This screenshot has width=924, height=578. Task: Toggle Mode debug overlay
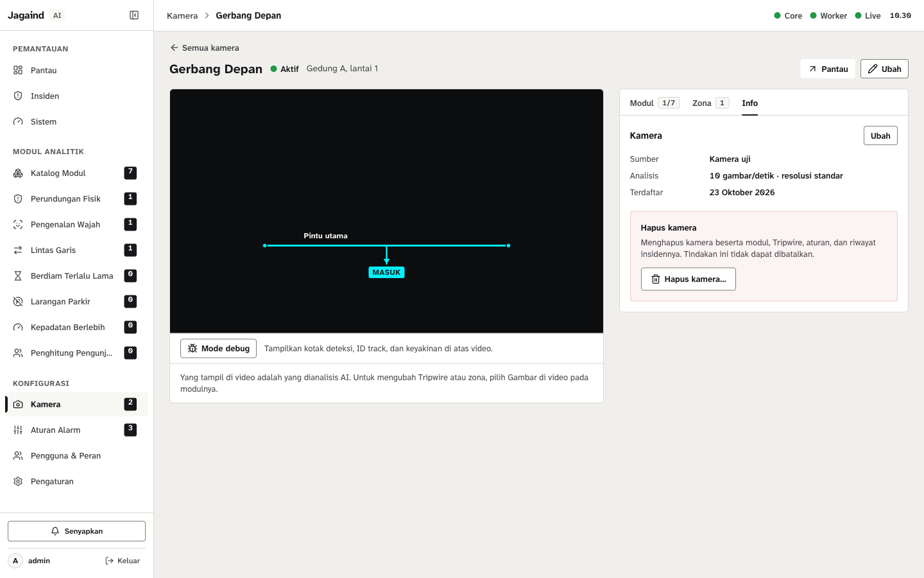click(218, 348)
